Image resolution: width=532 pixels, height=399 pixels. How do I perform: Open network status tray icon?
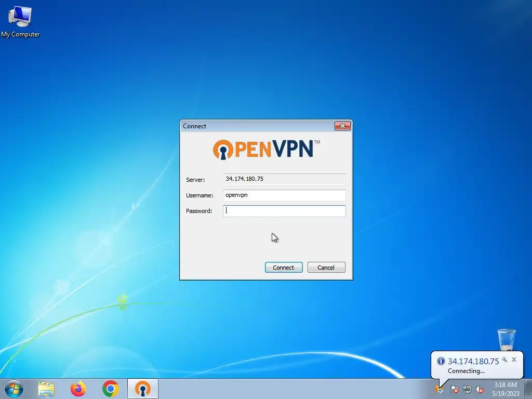pyautogui.click(x=467, y=390)
